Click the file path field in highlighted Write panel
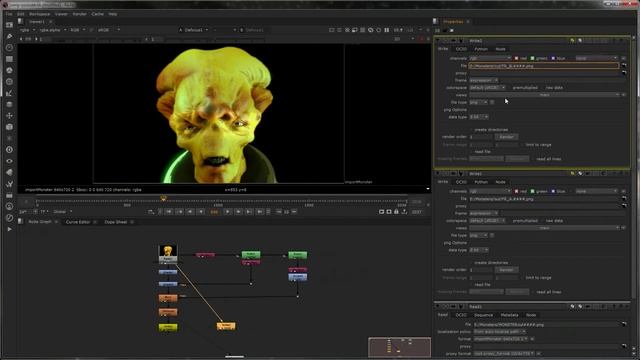The height and width of the screenshot is (360, 640). tap(544, 66)
